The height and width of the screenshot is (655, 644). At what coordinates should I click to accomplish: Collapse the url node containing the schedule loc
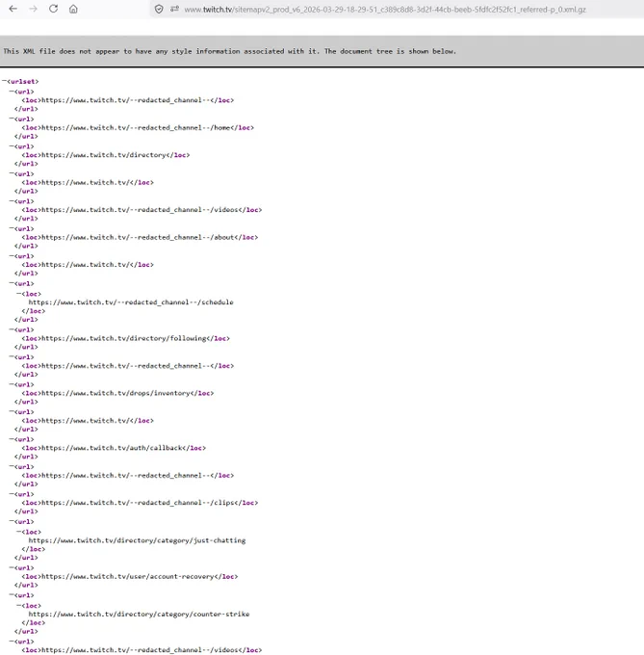(12, 283)
